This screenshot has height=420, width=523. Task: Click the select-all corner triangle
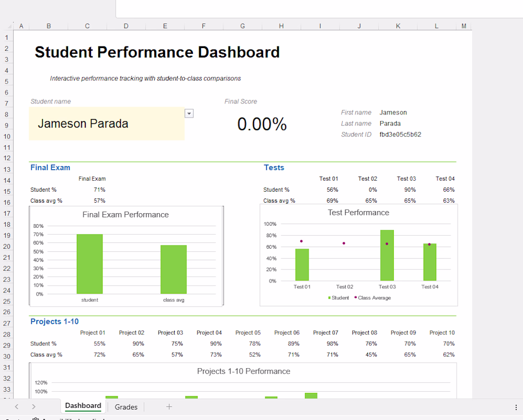[x=10, y=26]
